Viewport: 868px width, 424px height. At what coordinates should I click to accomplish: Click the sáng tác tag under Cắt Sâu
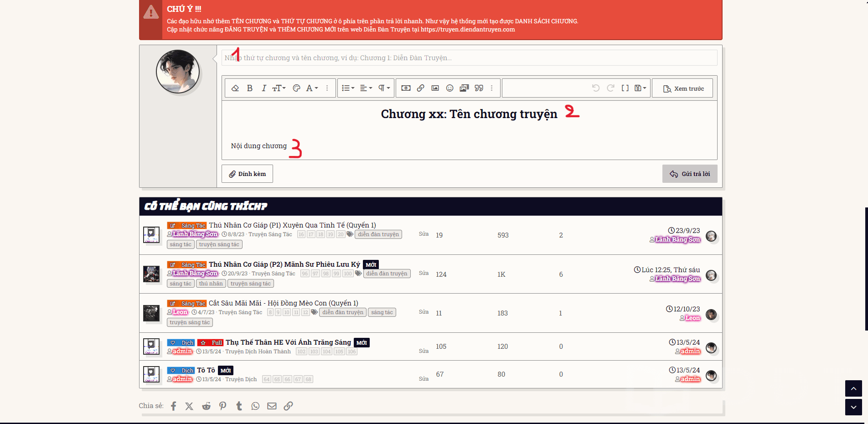click(x=382, y=312)
